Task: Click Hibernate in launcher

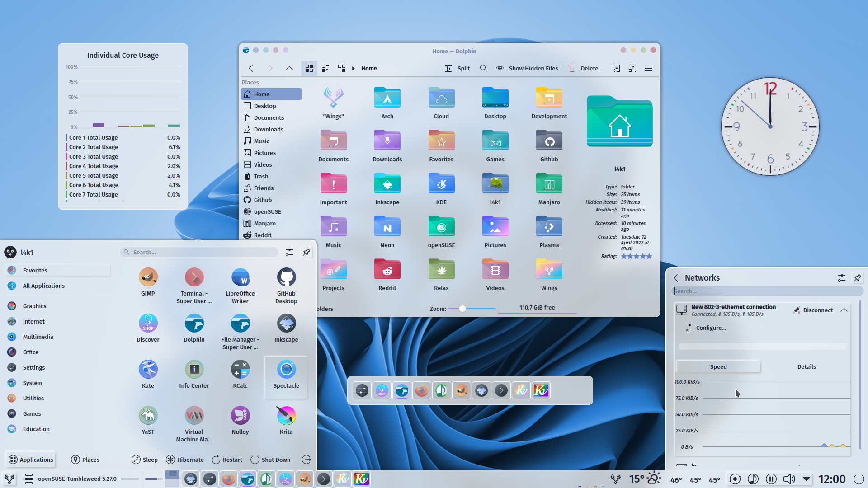Action: pos(185,460)
